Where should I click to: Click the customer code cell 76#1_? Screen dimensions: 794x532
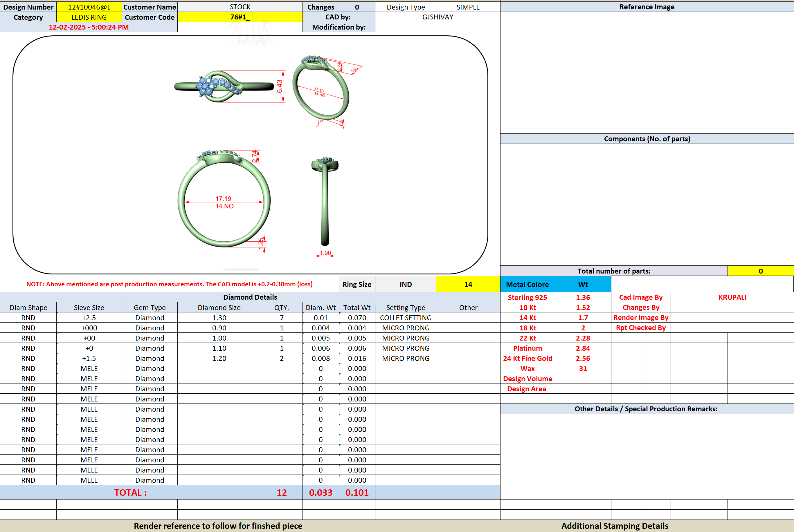240,17
